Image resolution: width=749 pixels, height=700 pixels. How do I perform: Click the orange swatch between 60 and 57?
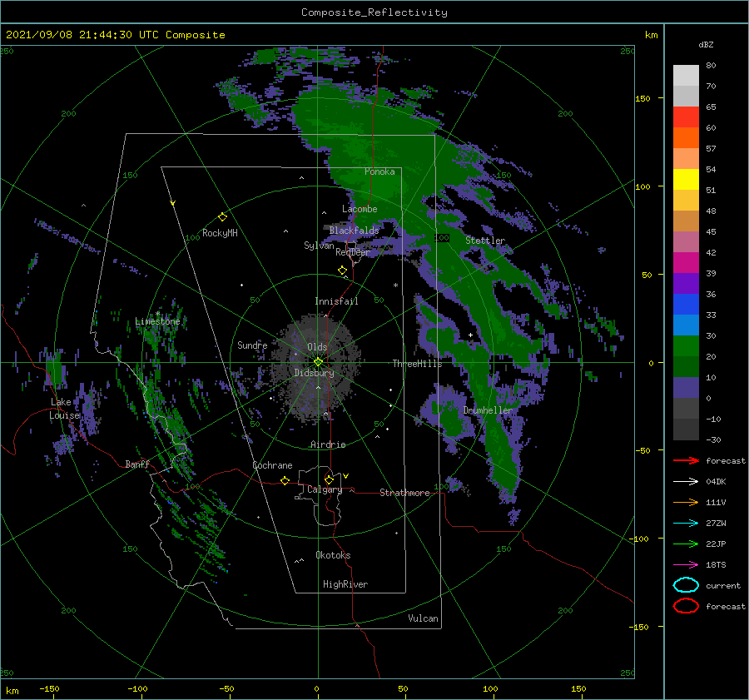click(x=686, y=138)
